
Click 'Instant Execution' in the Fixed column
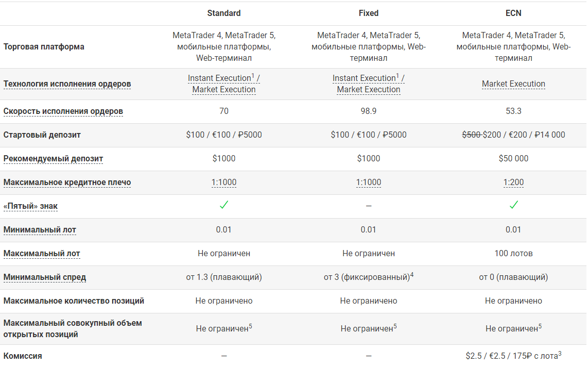coord(364,78)
